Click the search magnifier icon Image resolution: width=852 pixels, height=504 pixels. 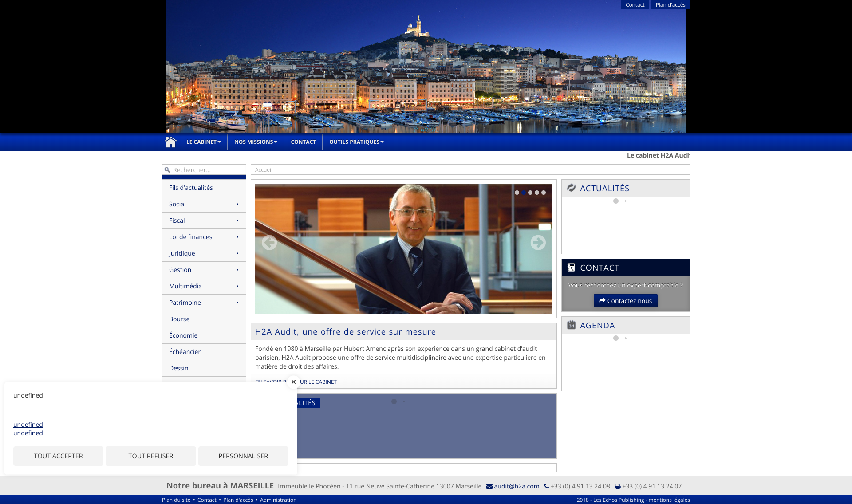point(167,170)
